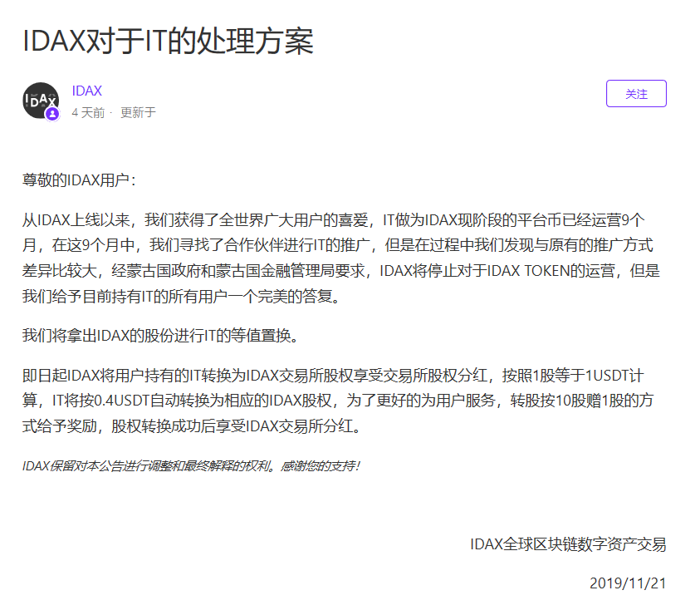Open the IDAX author name link

click(x=87, y=91)
